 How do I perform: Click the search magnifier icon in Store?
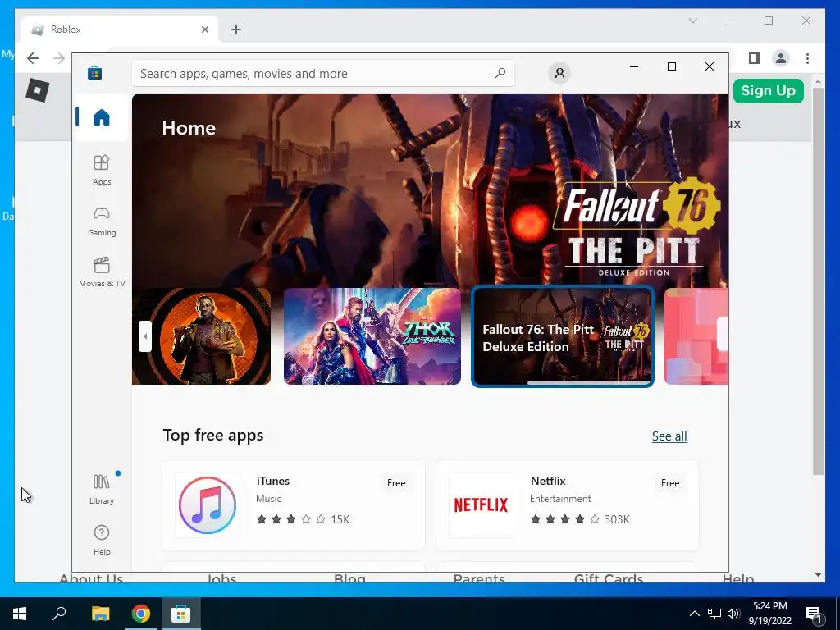pyautogui.click(x=500, y=73)
